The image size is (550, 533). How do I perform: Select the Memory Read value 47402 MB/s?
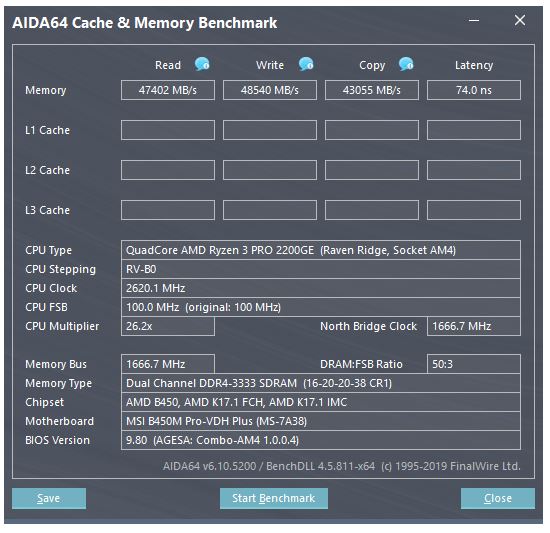tap(168, 90)
